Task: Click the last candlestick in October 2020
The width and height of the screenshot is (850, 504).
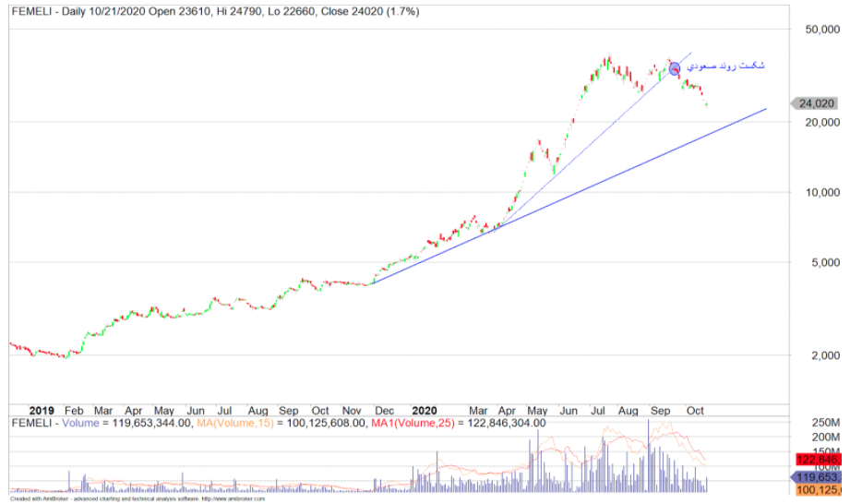Action: pos(707,103)
